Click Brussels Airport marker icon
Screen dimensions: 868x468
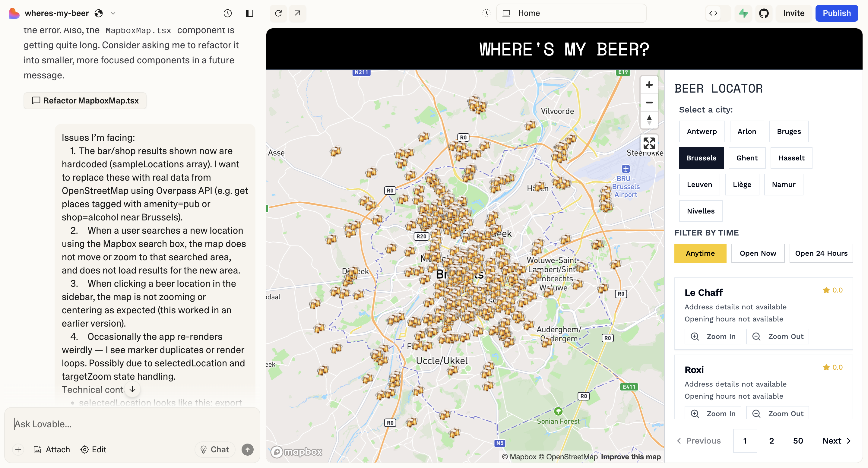point(626,169)
